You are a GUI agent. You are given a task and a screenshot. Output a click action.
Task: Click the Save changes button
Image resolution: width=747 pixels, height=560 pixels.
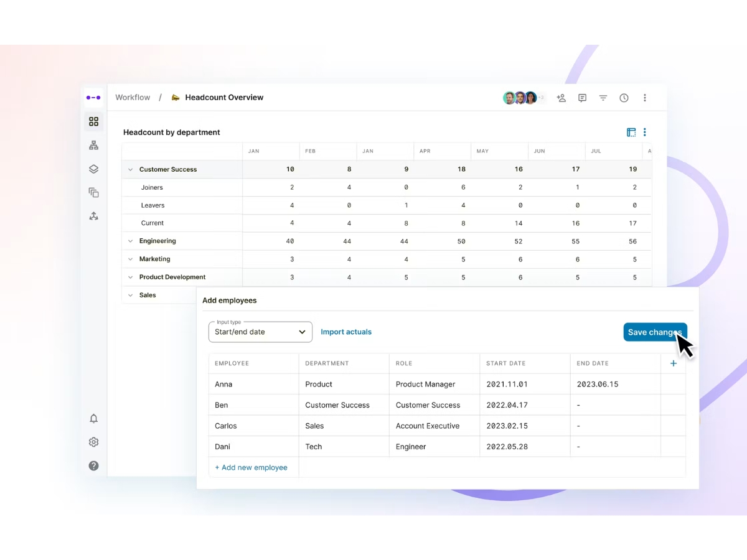point(655,332)
